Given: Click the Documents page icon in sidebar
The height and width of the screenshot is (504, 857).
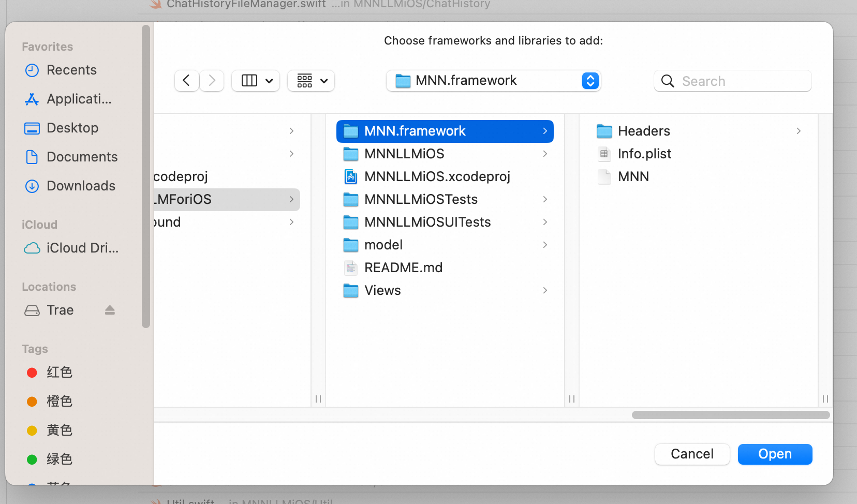Looking at the screenshot, I should click(32, 157).
